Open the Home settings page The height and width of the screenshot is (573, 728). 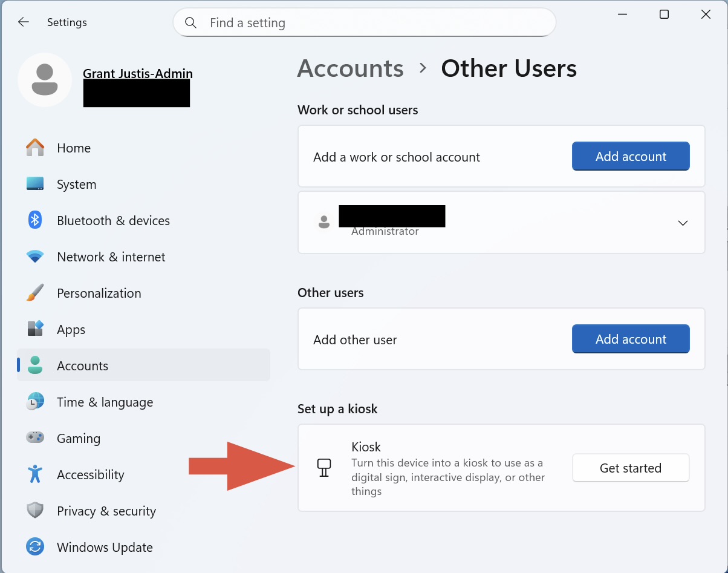pos(143,148)
